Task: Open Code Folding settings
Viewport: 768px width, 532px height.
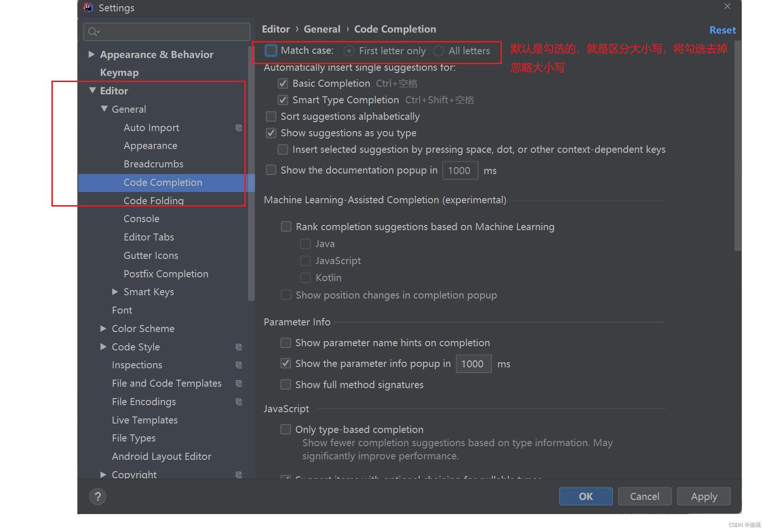Action: (x=153, y=201)
